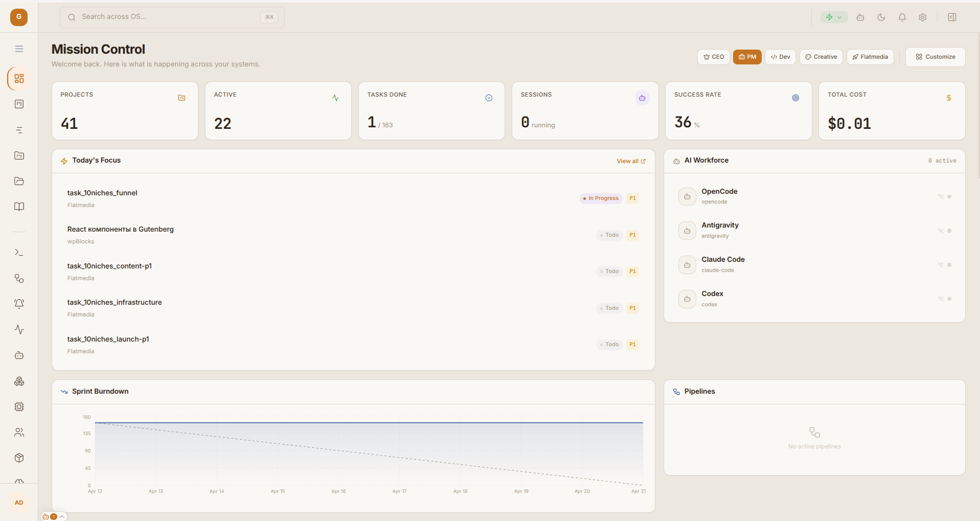Open React компоненты в Gutenberg task
Screen dimensions: 980x521
pos(353,235)
